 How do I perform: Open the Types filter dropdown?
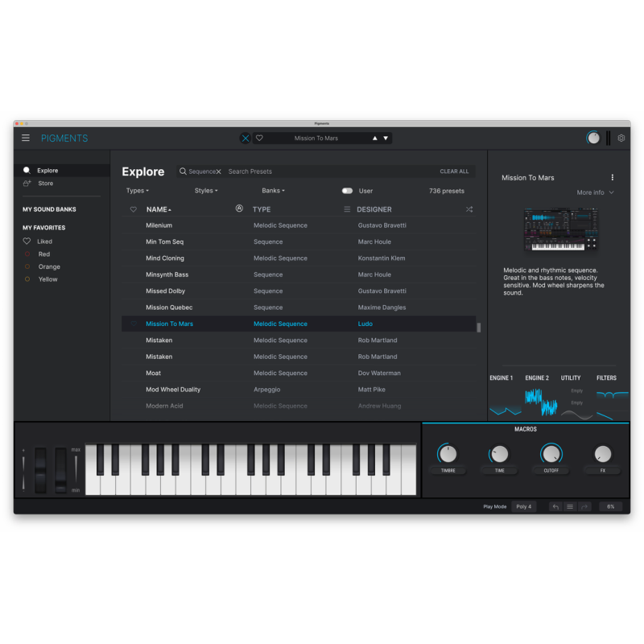137,191
